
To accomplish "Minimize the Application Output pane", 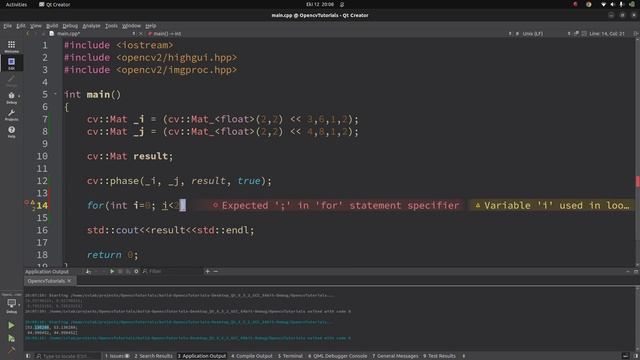I will pos(628,271).
